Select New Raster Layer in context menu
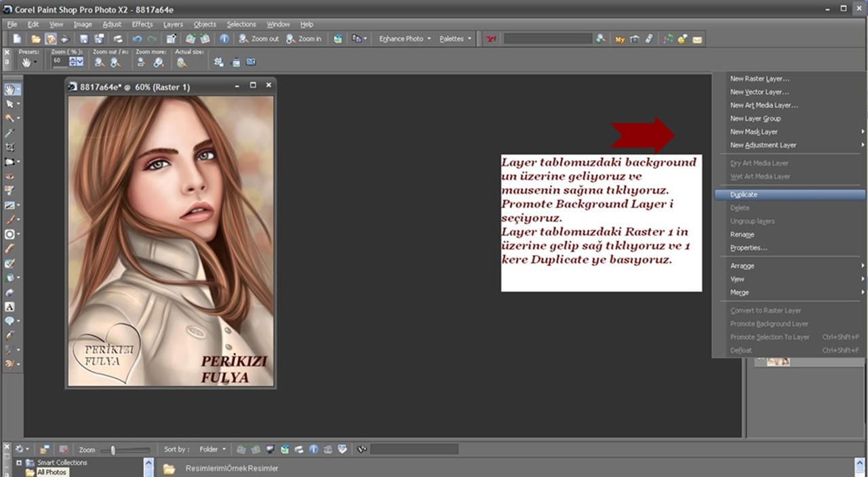Image resolution: width=868 pixels, height=477 pixels. (x=759, y=79)
